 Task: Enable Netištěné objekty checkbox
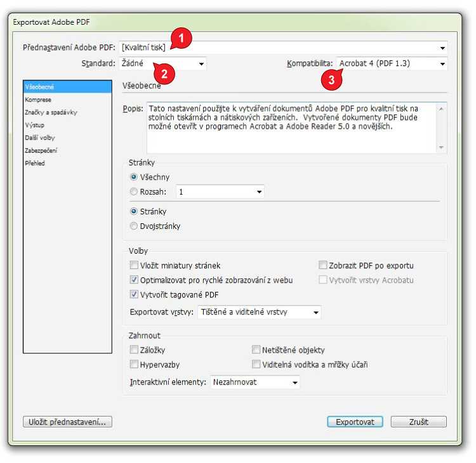pos(256,350)
